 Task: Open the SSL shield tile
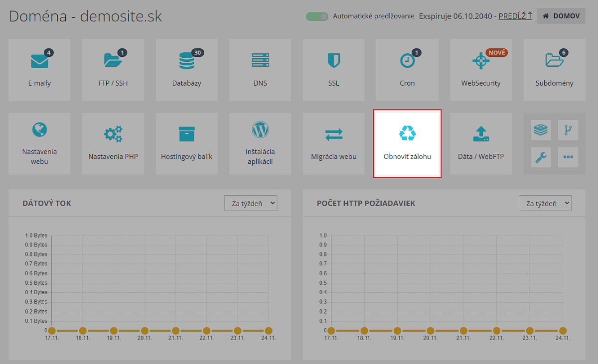pos(334,70)
